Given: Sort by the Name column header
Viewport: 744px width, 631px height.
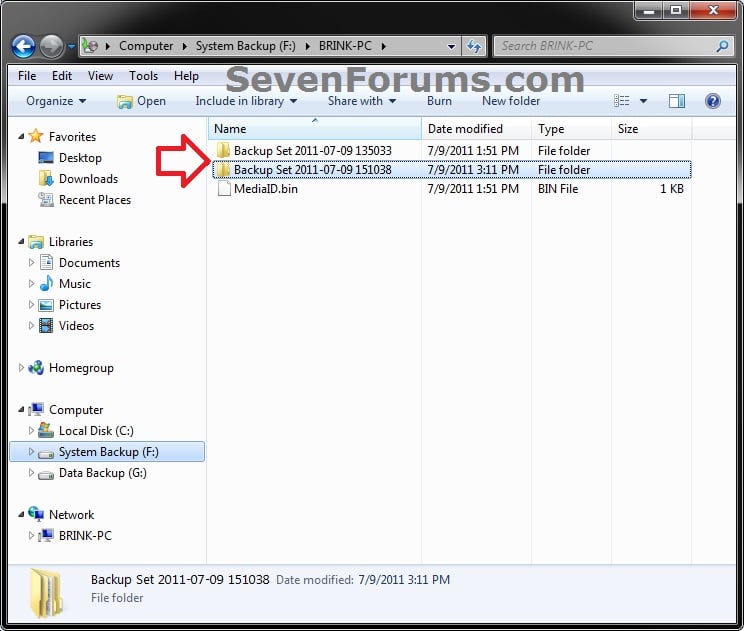Looking at the screenshot, I should click(315, 129).
